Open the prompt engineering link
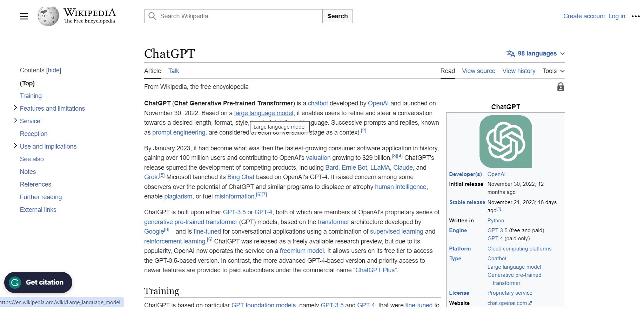 pos(179,132)
